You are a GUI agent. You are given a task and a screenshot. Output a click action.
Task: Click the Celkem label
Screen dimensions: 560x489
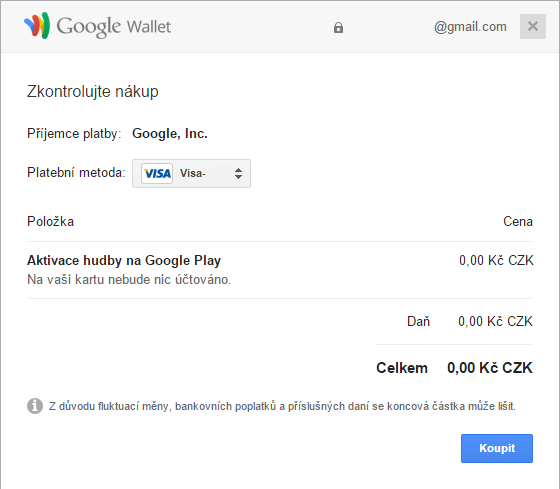coord(402,368)
